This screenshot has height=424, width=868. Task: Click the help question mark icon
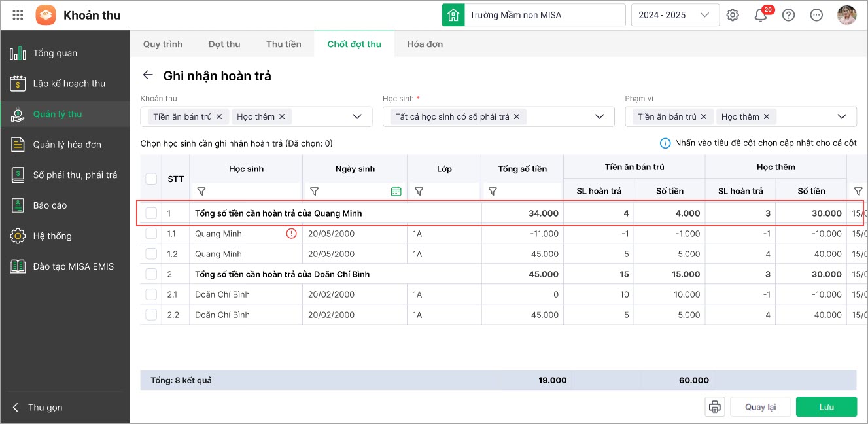click(789, 15)
